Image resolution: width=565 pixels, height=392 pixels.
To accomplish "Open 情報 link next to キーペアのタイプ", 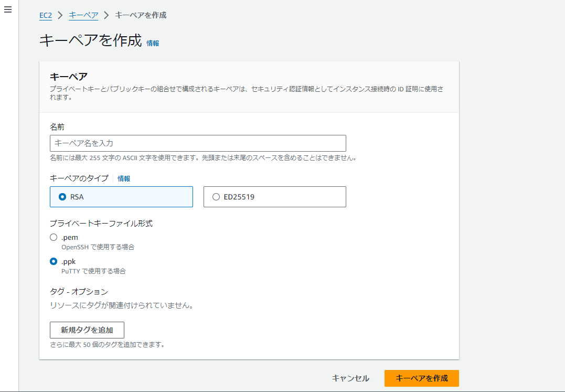I will tap(124, 179).
